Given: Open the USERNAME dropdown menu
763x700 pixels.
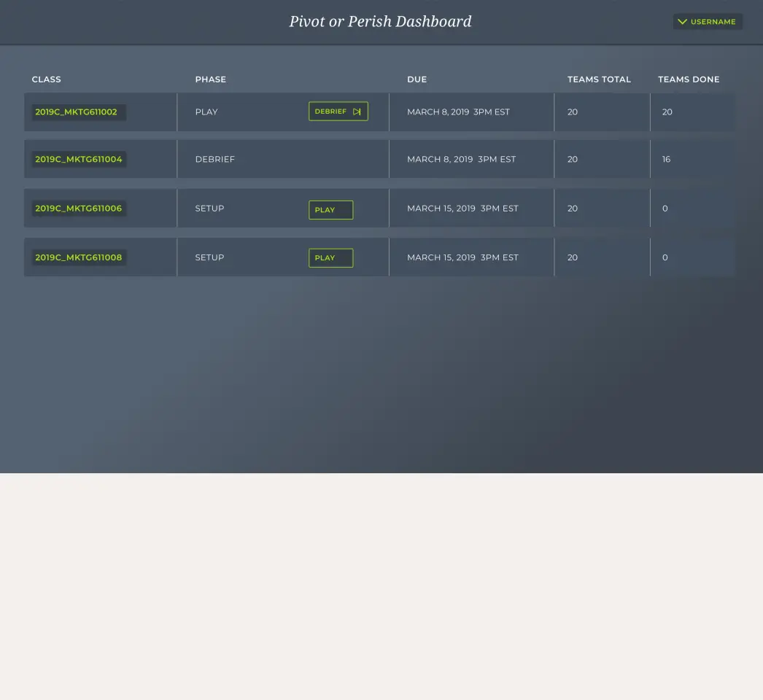Looking at the screenshot, I should pyautogui.click(x=707, y=22).
